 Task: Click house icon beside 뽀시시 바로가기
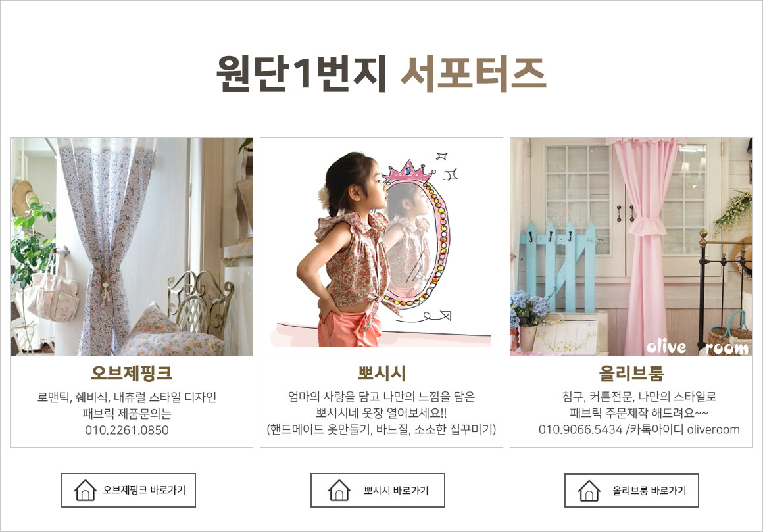(339, 490)
